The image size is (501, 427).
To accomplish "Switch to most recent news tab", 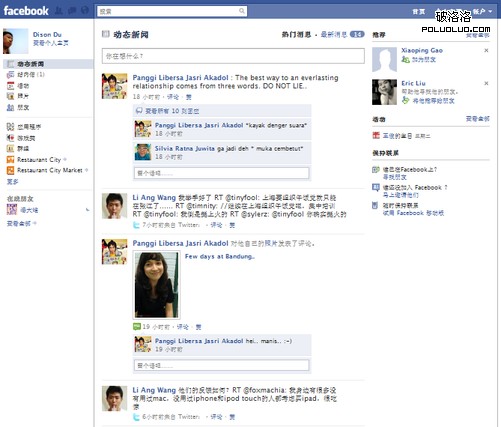I will (334, 34).
